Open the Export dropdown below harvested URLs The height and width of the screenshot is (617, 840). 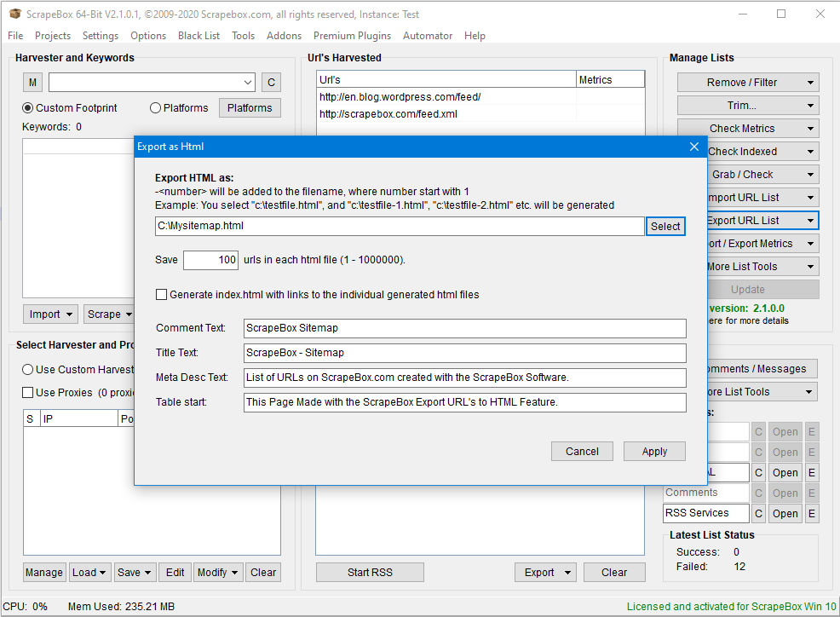[x=546, y=573]
